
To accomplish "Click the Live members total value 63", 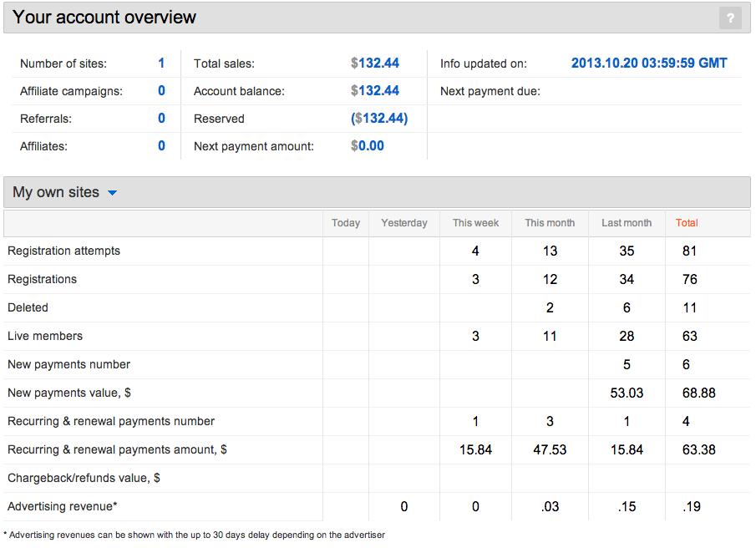I will click(690, 336).
